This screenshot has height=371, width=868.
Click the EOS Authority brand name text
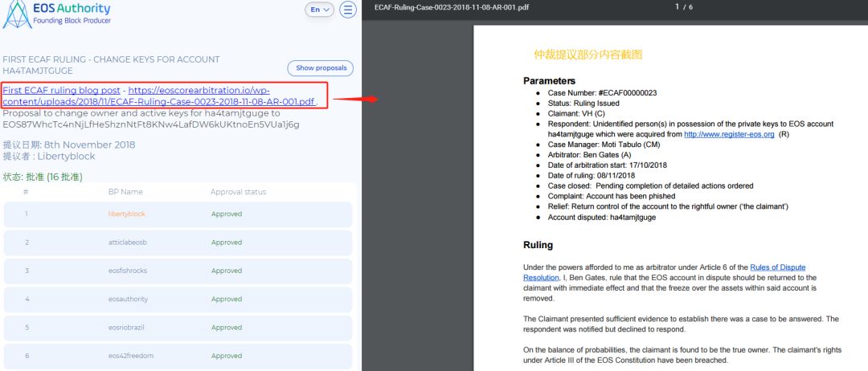(72, 9)
